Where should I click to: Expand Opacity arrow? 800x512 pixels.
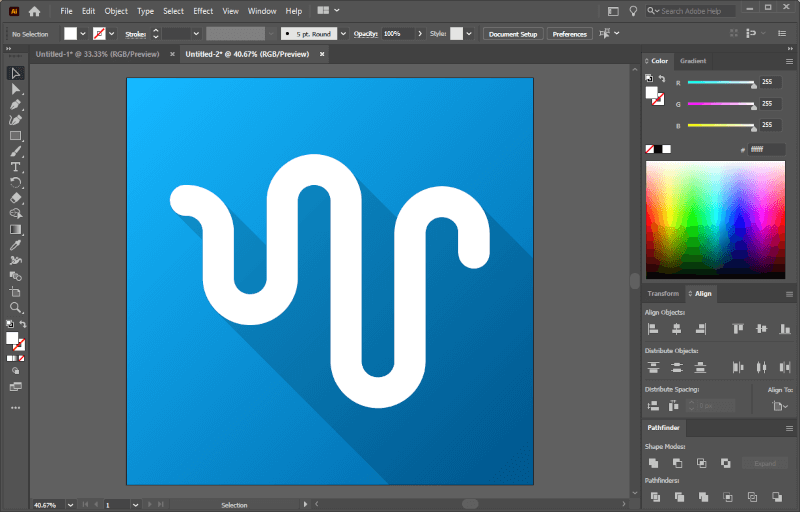(x=420, y=34)
